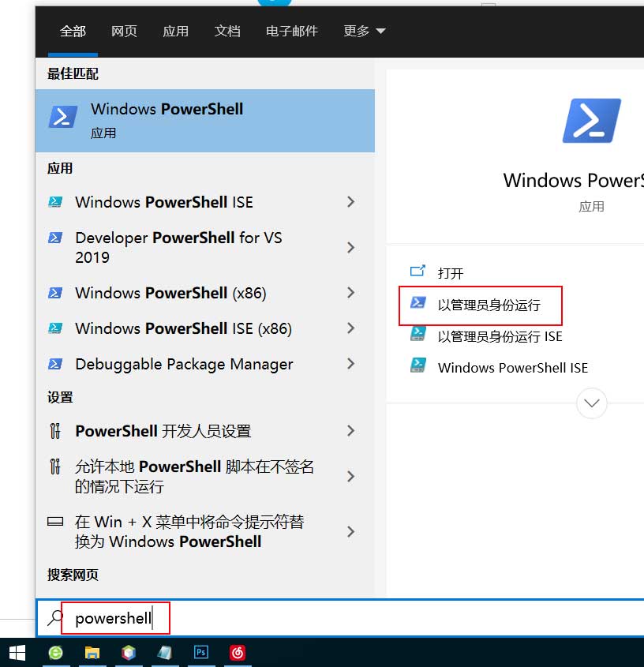Open the Windows PowerShell ISE (x86) result

pyautogui.click(x=205, y=328)
